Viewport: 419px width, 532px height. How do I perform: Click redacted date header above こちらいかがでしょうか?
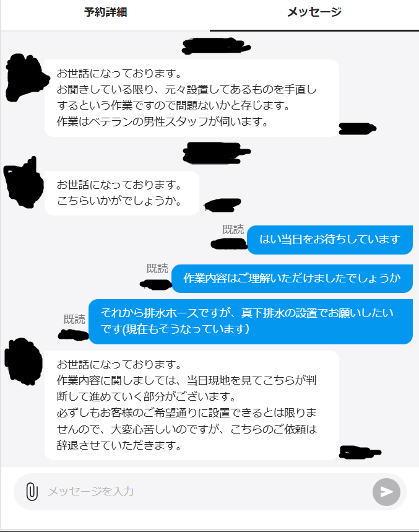click(x=215, y=154)
